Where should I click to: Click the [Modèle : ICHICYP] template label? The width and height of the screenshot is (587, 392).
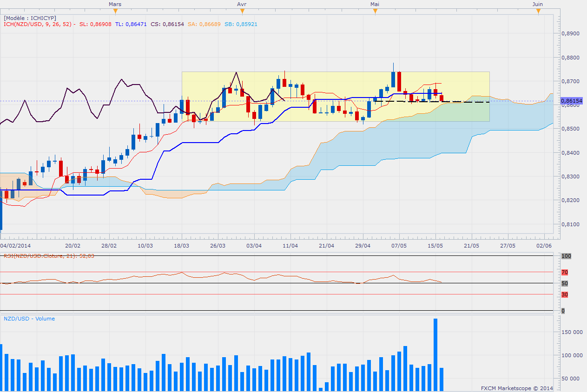point(30,18)
